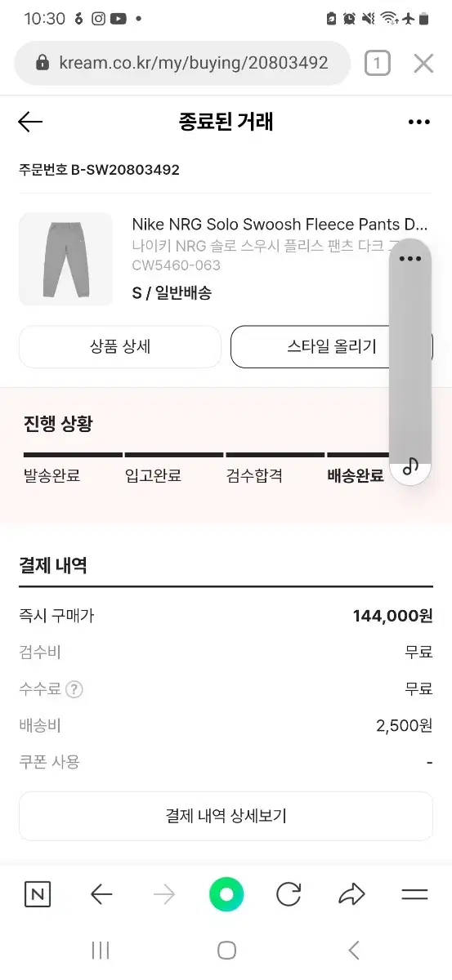
Task: Tap the help icon next to 수수료
Action: 74,689
